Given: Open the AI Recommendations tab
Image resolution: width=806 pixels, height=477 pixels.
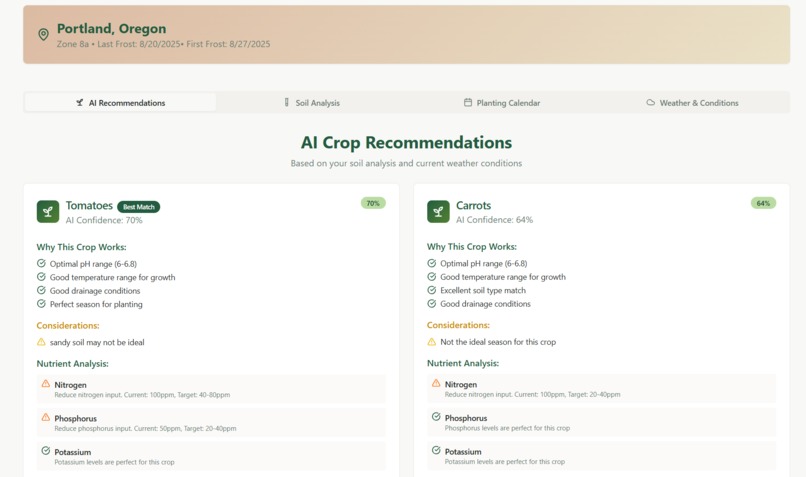Looking at the screenshot, I should click(x=120, y=103).
